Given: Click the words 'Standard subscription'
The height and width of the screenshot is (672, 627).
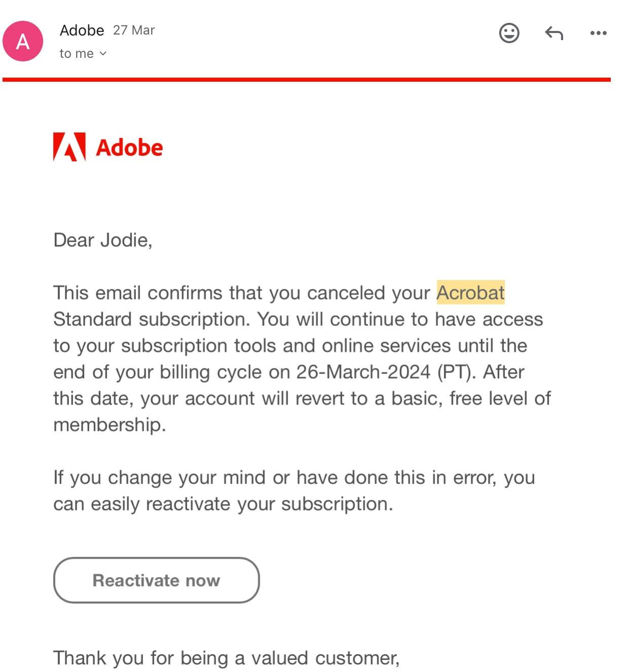Looking at the screenshot, I should tap(151, 319).
